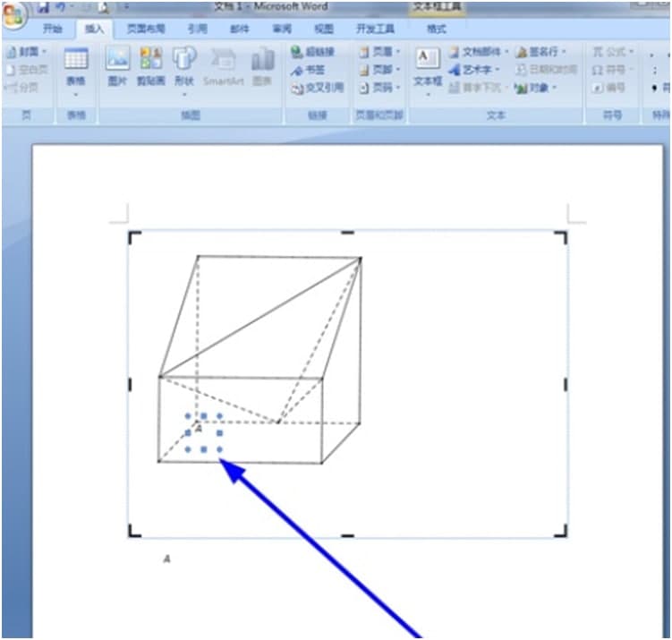Insert a Bookmark (书签)
This screenshot has height=640, width=672.
tap(308, 71)
